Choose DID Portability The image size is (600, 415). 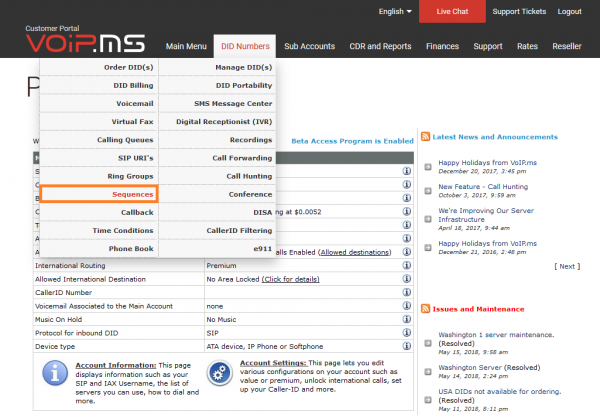(217, 85)
